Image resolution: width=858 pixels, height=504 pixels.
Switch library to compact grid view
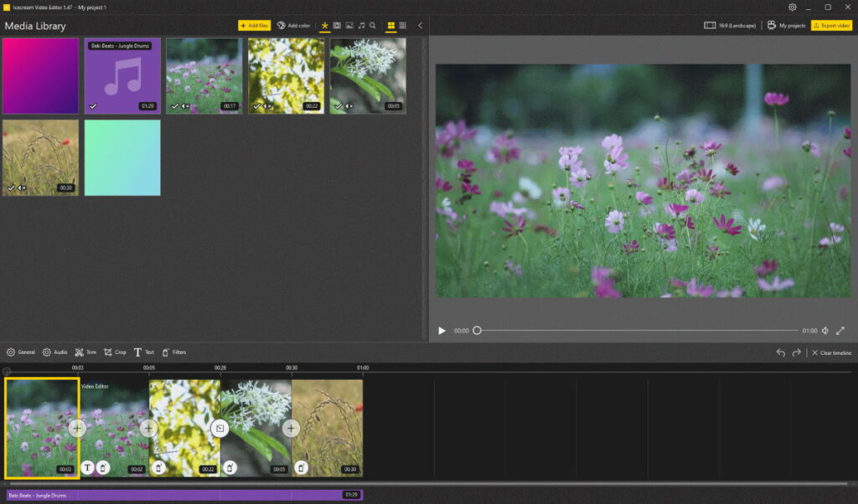tap(402, 25)
